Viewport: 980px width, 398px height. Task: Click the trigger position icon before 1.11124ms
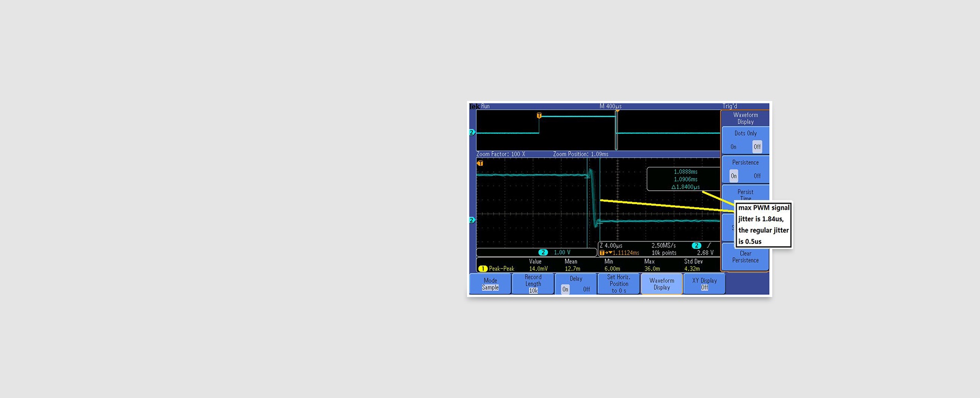tap(606, 253)
